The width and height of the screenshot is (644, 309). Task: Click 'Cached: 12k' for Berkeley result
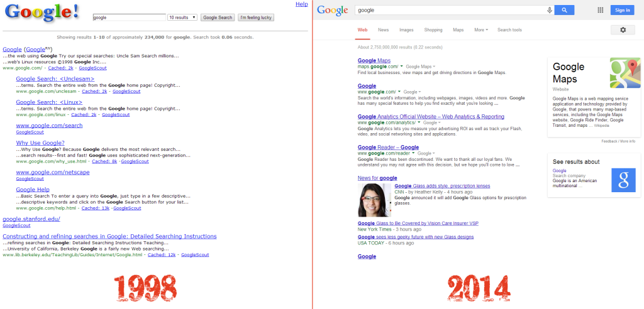(x=162, y=255)
